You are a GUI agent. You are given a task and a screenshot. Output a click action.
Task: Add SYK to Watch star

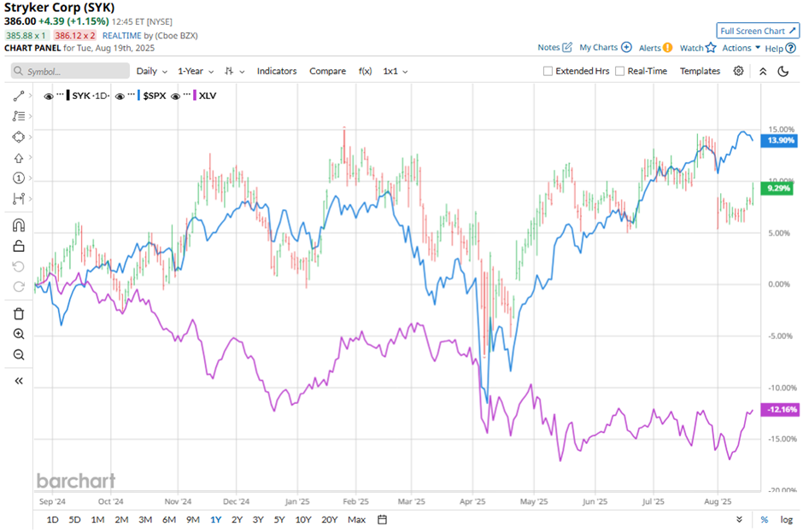[710, 48]
